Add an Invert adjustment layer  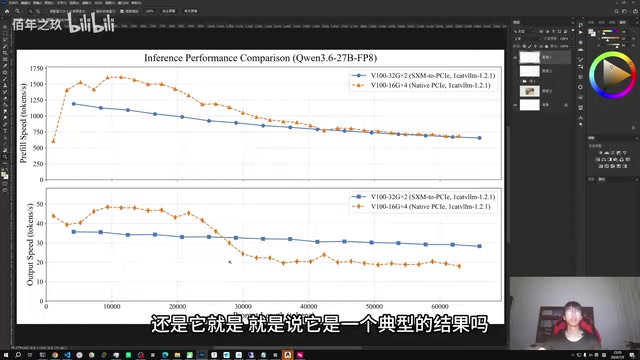click(x=600, y=166)
